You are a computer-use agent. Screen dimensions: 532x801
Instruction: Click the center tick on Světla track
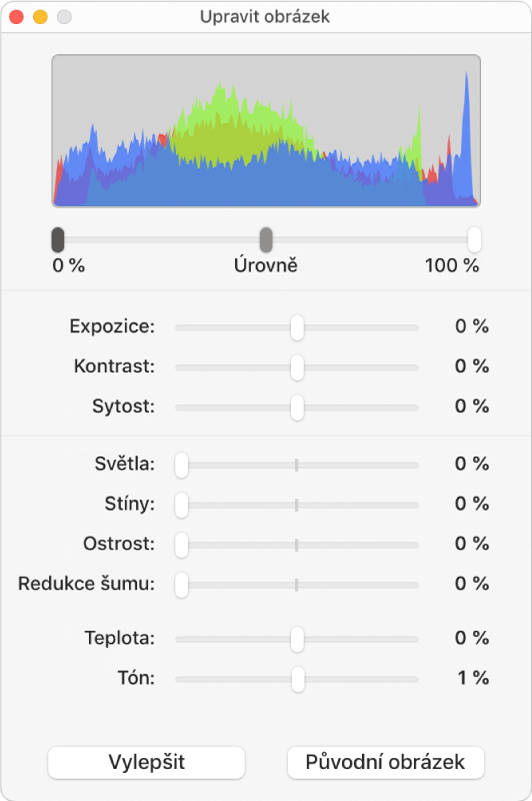296,465
